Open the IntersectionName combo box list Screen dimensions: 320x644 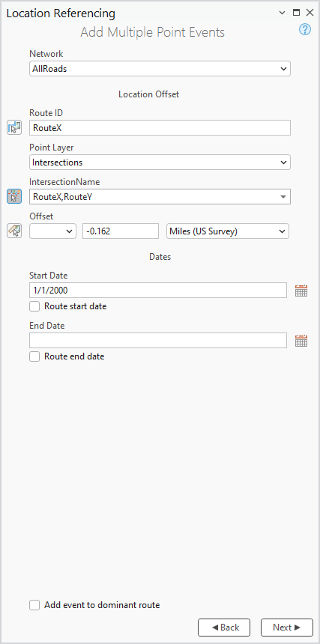(160, 197)
